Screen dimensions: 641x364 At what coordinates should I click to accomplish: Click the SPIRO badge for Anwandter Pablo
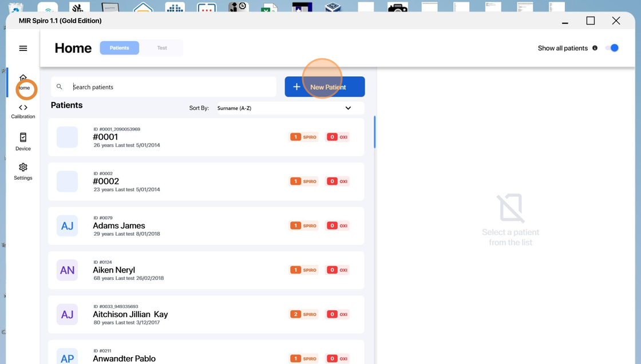304,359
